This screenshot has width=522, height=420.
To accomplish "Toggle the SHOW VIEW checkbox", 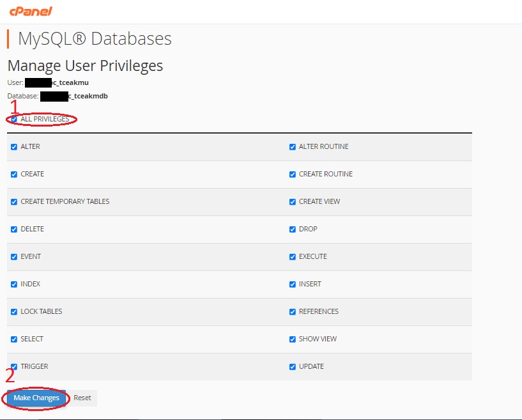I will click(292, 339).
